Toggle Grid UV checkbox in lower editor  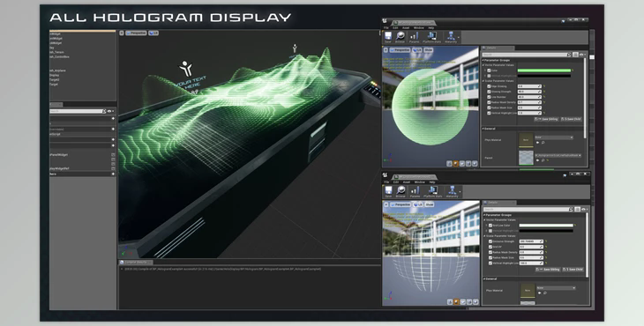(x=490, y=247)
